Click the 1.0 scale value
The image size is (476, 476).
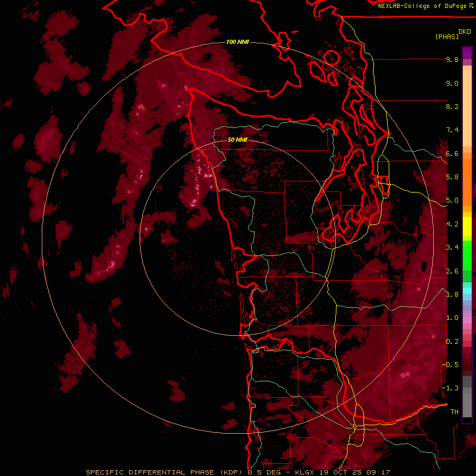[452, 318]
